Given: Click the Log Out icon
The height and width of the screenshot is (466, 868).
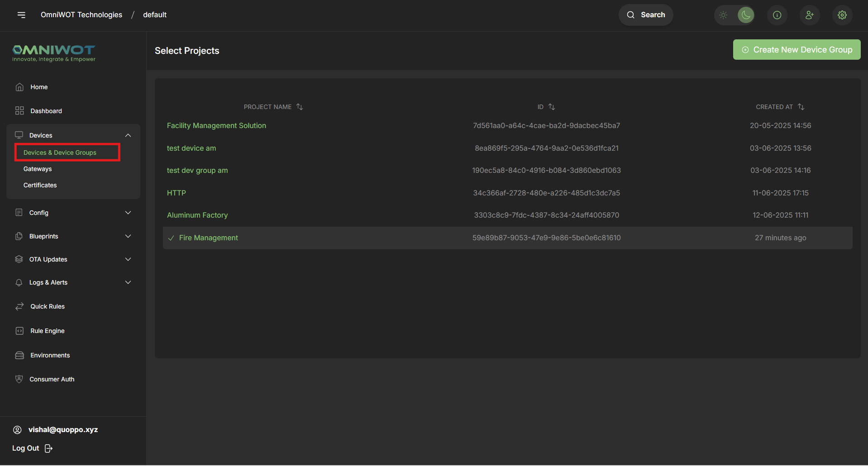Looking at the screenshot, I should 49,448.
